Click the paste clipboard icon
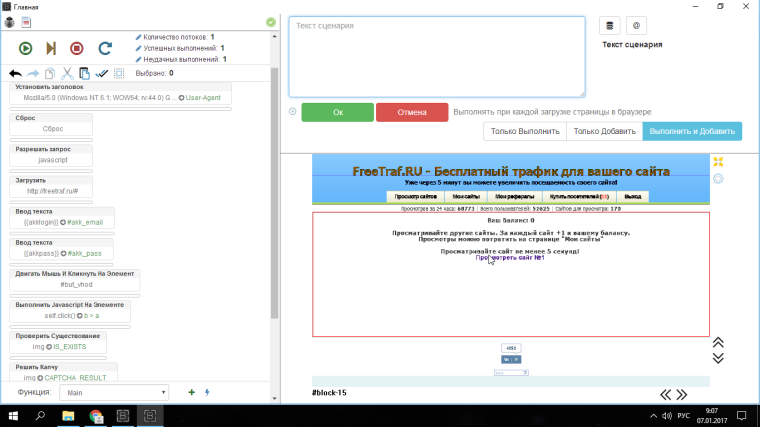This screenshot has width=760, height=427. point(84,73)
